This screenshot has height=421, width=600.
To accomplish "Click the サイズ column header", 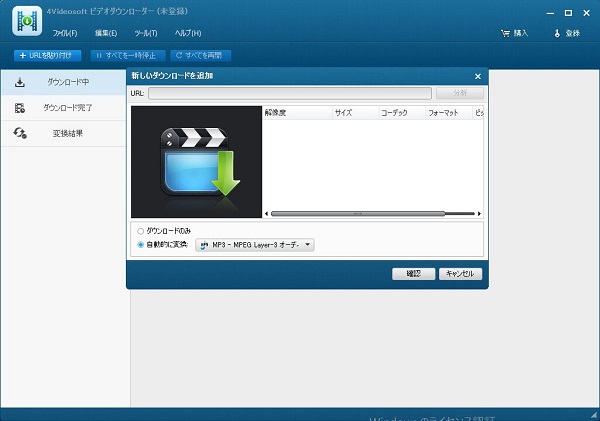I will pyautogui.click(x=355, y=113).
